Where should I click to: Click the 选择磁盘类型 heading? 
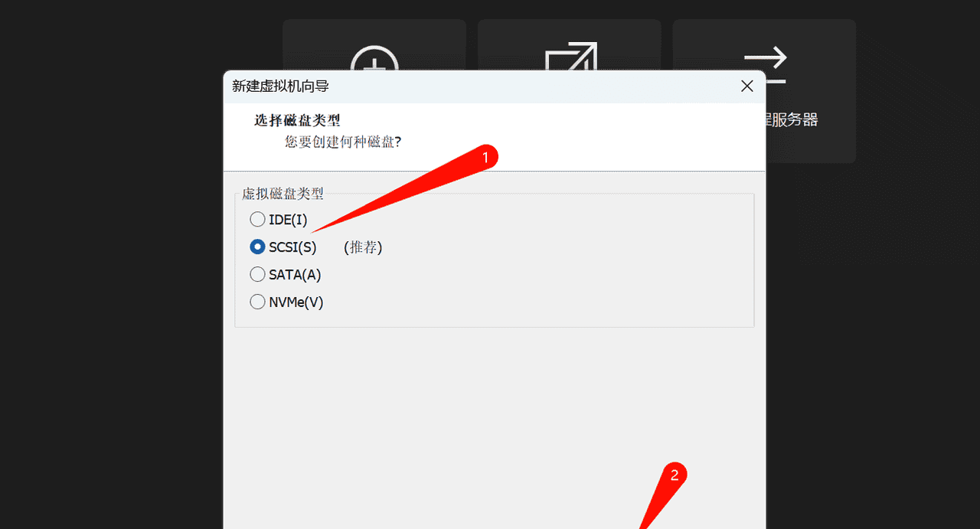pyautogui.click(x=297, y=121)
